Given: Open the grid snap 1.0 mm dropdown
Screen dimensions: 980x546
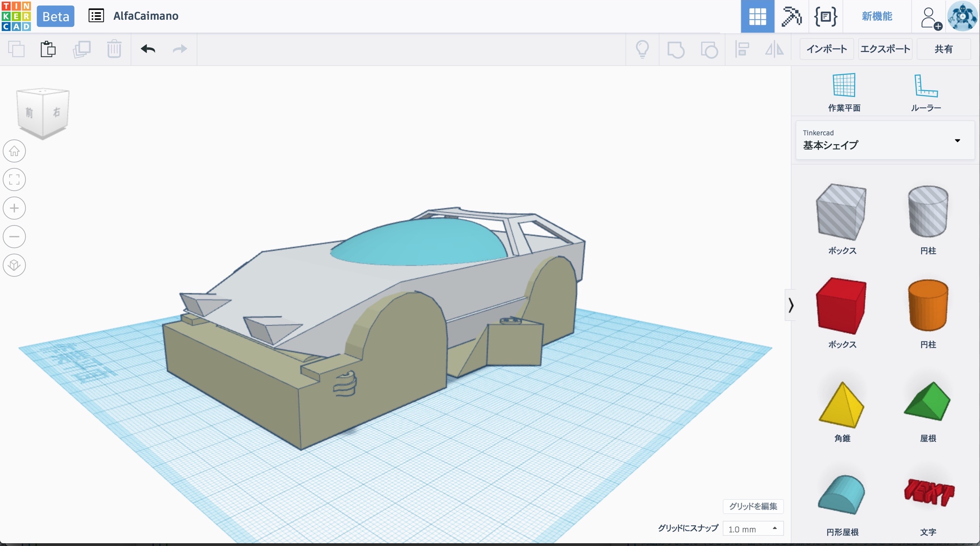Looking at the screenshot, I should [753, 529].
